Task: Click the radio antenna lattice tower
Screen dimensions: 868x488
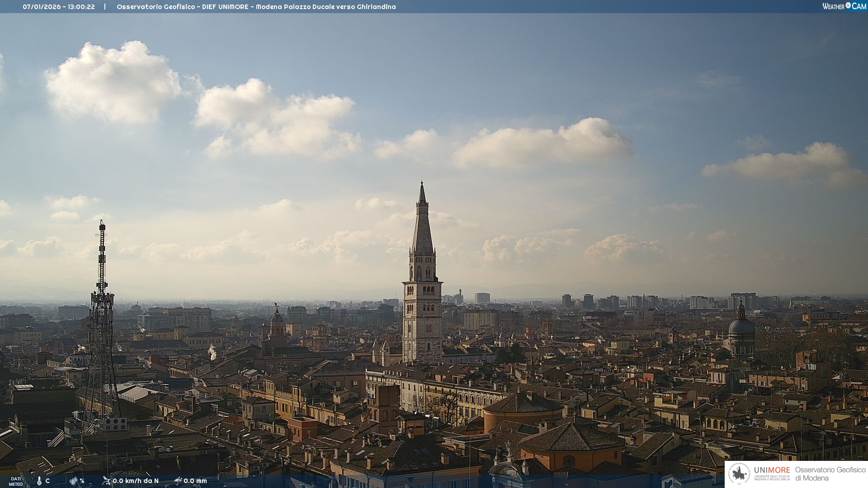Action: point(102,325)
